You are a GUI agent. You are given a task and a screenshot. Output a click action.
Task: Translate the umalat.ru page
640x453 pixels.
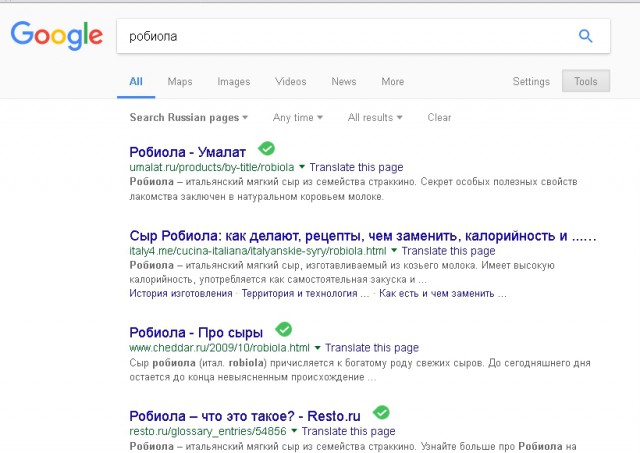click(356, 167)
